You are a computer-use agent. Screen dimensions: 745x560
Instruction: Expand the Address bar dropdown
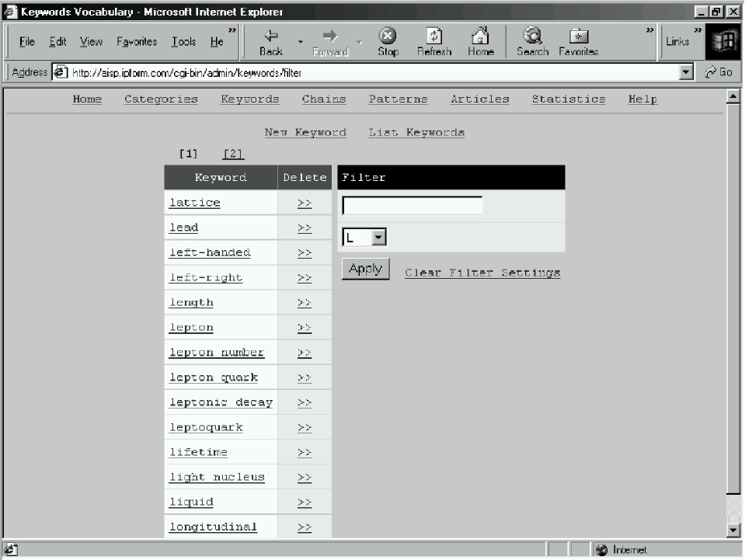pyautogui.click(x=686, y=72)
